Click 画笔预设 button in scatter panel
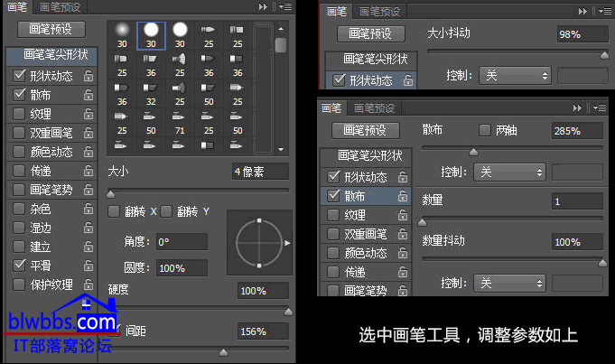The image size is (615, 364). point(366,130)
